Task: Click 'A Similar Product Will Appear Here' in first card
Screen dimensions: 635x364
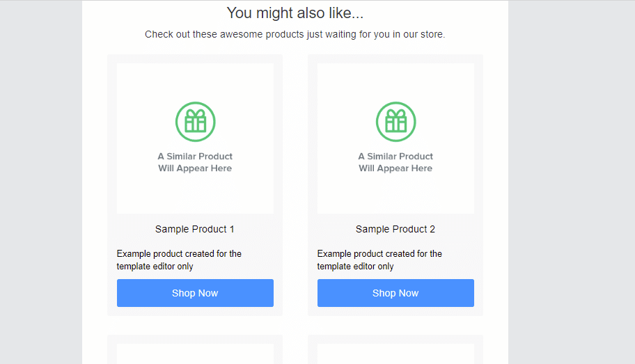Action: pos(195,162)
